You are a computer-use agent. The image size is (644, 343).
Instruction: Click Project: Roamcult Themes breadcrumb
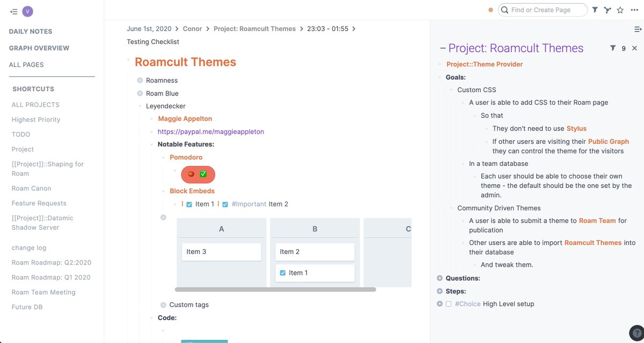254,29
